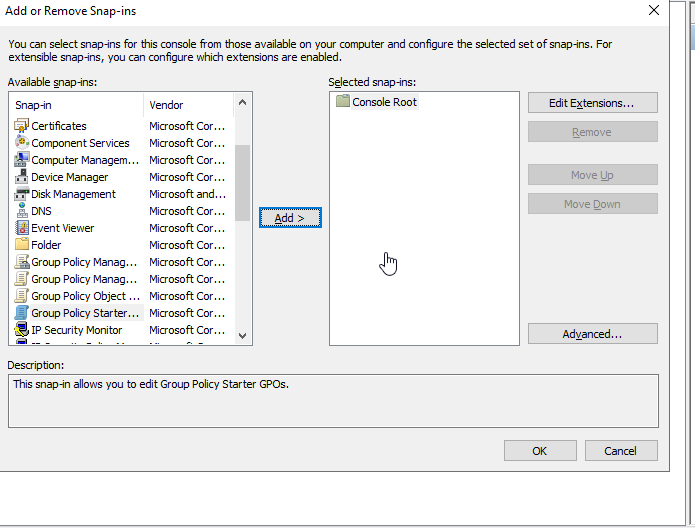695x528 pixels.
Task: Select the Computer Management snap-in icon
Action: pyautogui.click(x=22, y=160)
